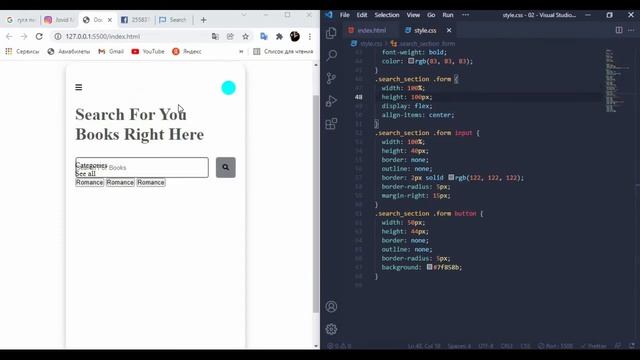The height and width of the screenshot is (360, 640).
Task: Close the active Chrome tab
Action: [109, 20]
